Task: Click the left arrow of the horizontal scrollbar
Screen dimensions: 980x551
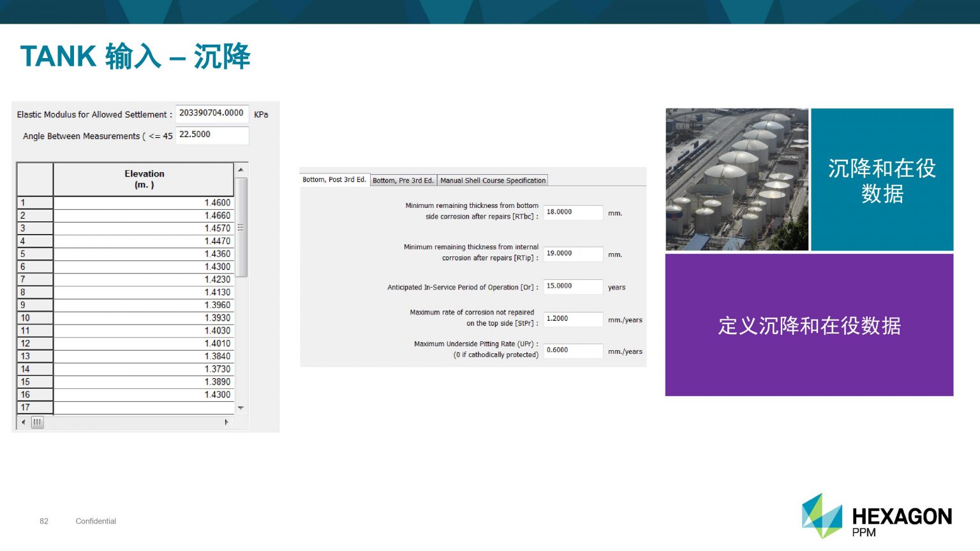Action: [x=24, y=422]
